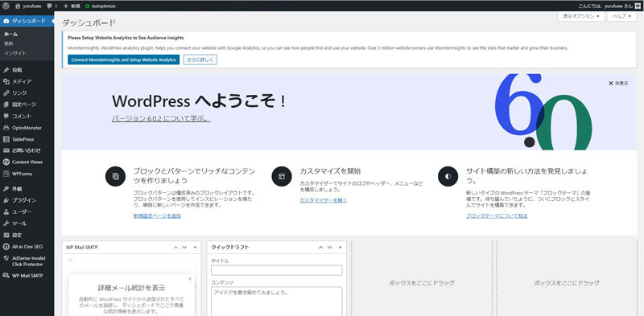The height and width of the screenshot is (316, 644).
Task: Collapse the WP Mail SMTP widget panel
Action: tap(195, 248)
